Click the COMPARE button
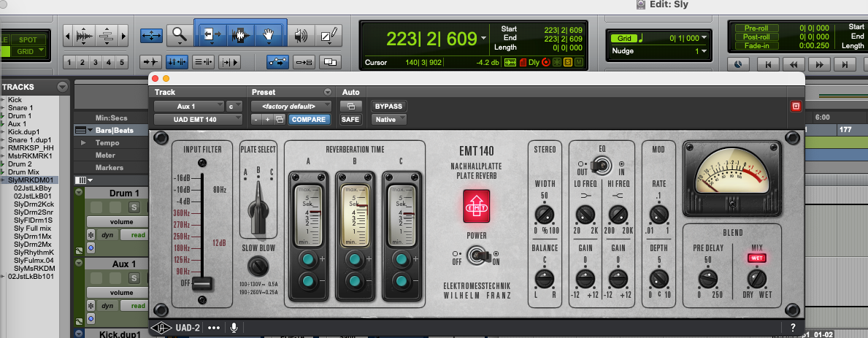 click(308, 119)
